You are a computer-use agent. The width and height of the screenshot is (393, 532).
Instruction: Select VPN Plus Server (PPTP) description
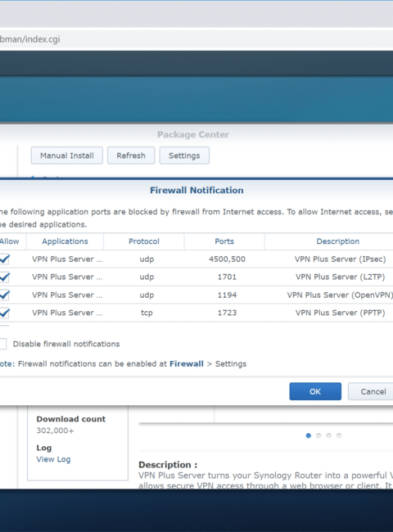click(x=340, y=313)
